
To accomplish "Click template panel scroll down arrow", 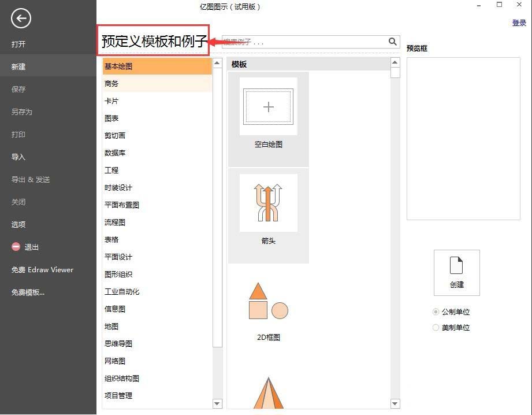I will point(395,403).
